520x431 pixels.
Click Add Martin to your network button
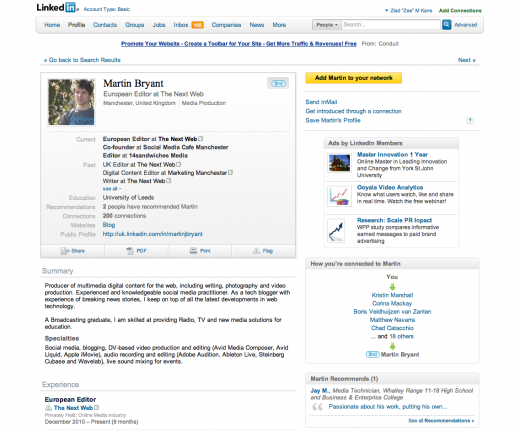pos(353,78)
